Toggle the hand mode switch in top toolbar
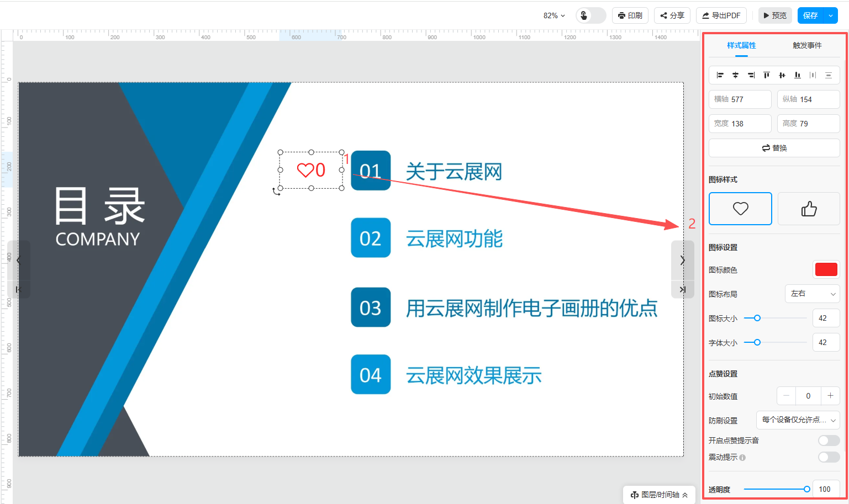The image size is (849, 504). (x=590, y=15)
